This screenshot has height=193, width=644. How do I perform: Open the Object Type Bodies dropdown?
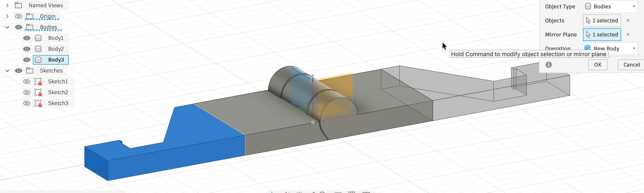tap(610, 7)
